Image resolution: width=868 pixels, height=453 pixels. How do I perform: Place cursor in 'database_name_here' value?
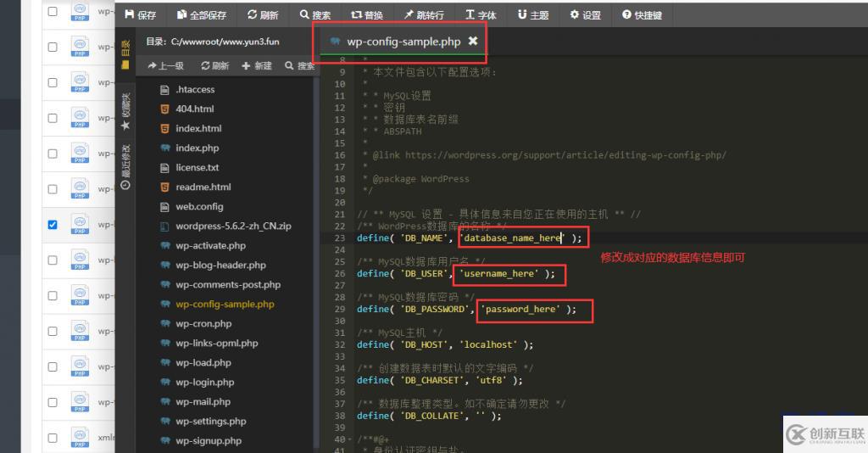pyautogui.click(x=512, y=238)
